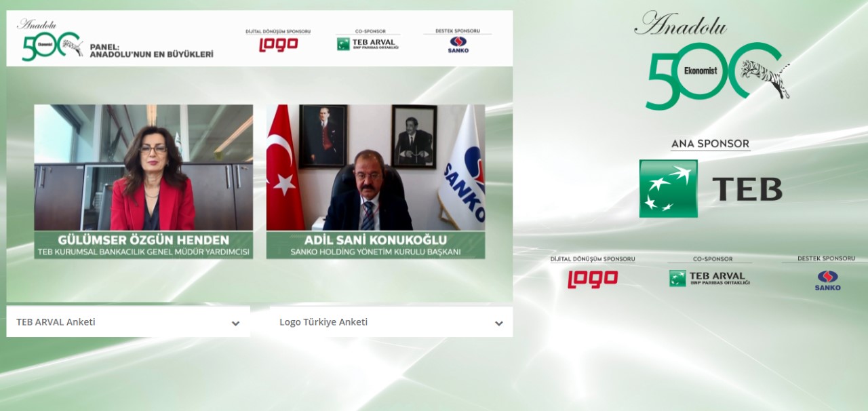
Task: Click the SANKO logo below the TEB main sponsor
Action: 827,280
